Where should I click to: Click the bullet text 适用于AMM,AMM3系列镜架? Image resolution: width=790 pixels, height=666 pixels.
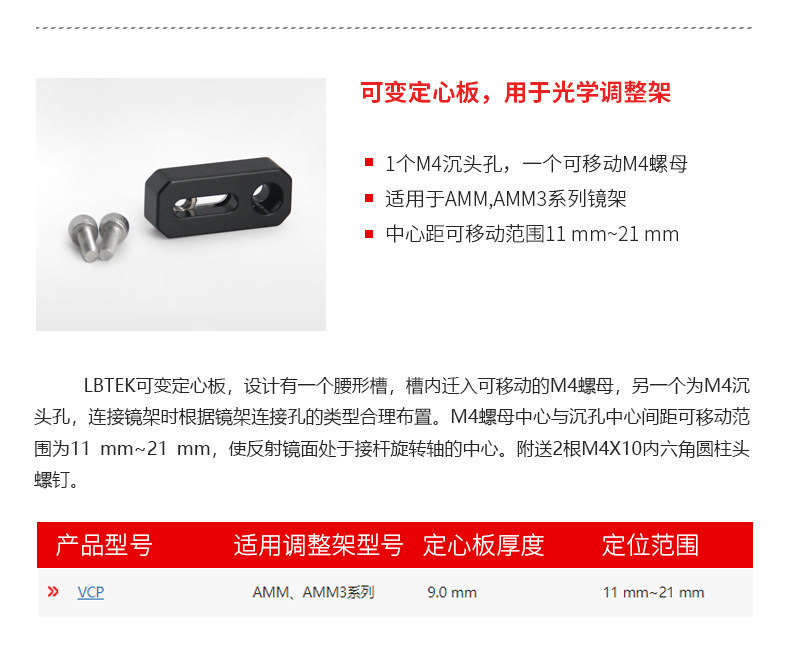pyautogui.click(x=505, y=199)
